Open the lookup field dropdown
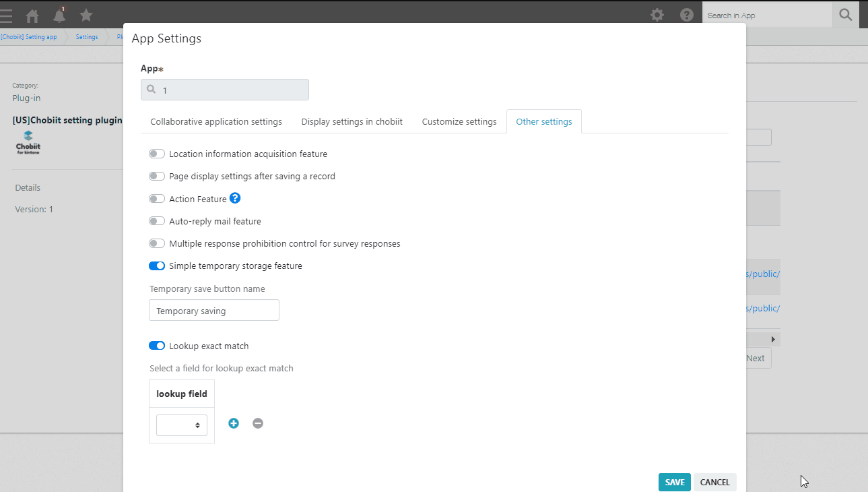This screenshot has width=868, height=492. 182,425
